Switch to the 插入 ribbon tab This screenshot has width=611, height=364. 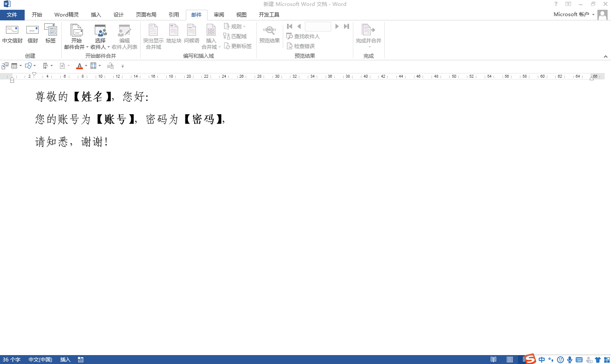pyautogui.click(x=96, y=15)
